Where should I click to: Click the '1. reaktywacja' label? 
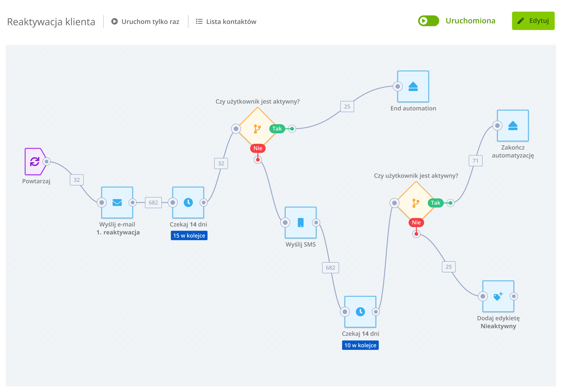(118, 232)
